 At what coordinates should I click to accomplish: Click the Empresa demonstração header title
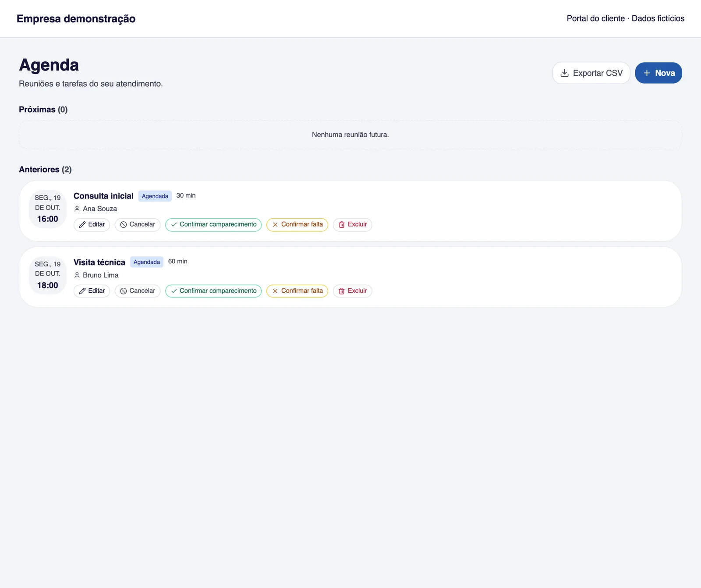pyautogui.click(x=76, y=19)
